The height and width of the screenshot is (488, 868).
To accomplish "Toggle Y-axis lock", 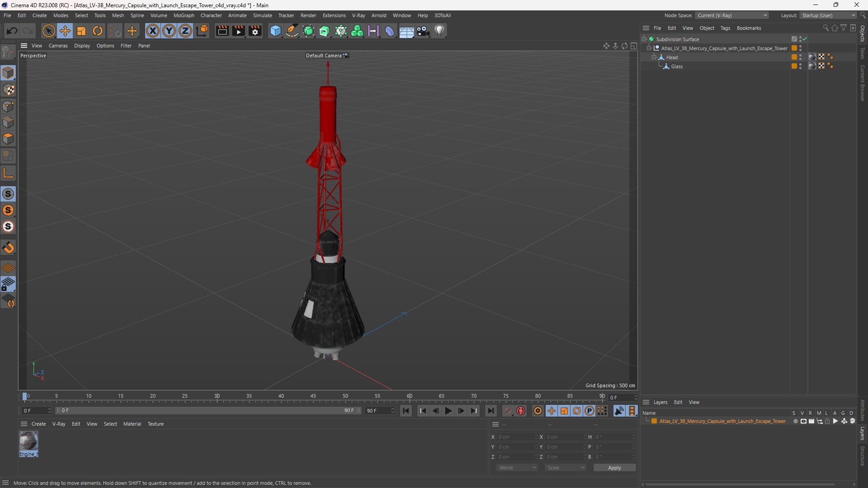I will coord(169,31).
